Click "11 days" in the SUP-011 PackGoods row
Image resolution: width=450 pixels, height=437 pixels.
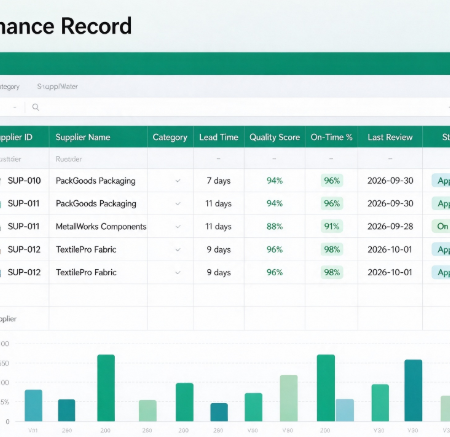pyautogui.click(x=218, y=204)
